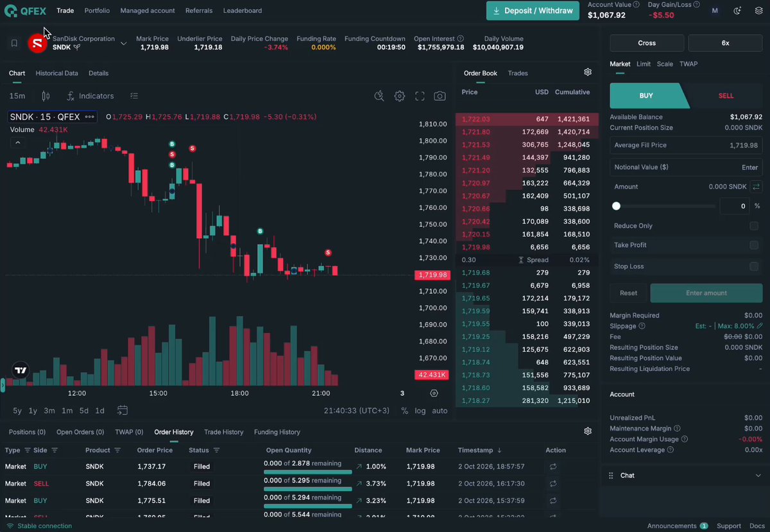Open the chart Indicators menu
This screenshot has height=532, width=770.
pos(90,96)
